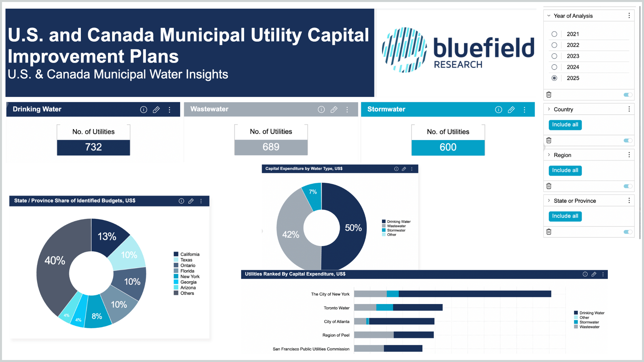Click info icon on the Stormwater panel
The image size is (644, 362).
498,110
